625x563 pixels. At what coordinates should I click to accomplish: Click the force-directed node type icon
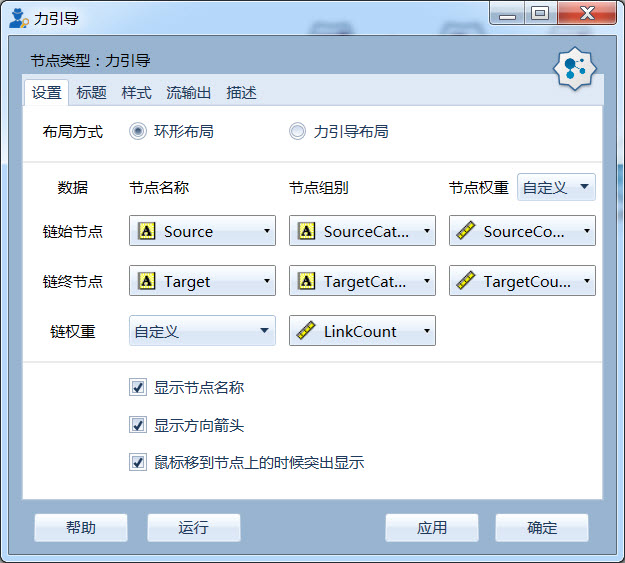pyautogui.click(x=574, y=69)
